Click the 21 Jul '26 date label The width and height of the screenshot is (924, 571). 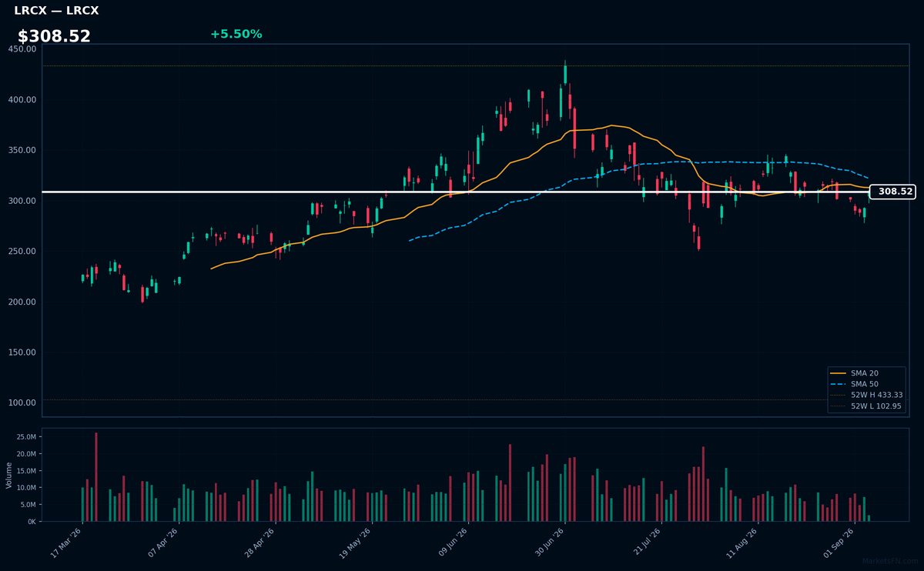tap(646, 543)
